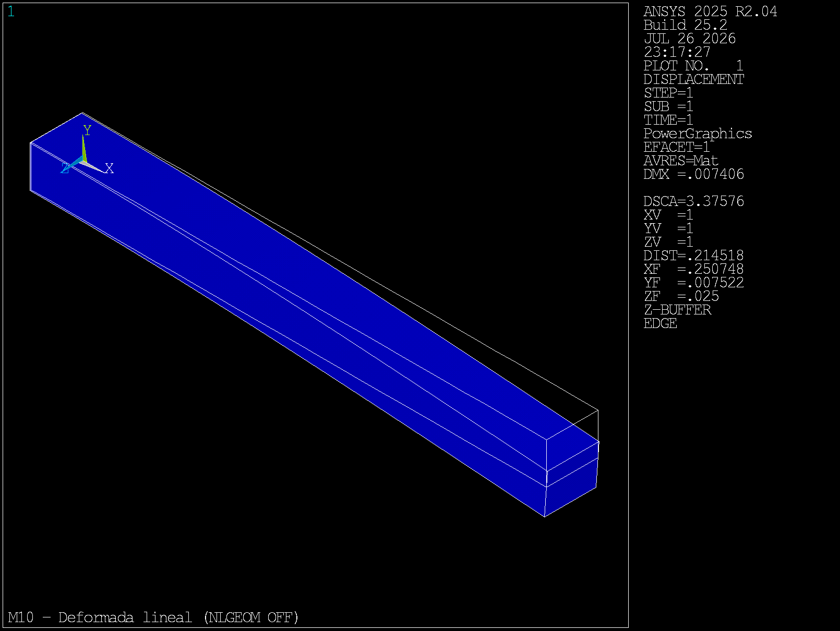Click the date 'JUL 26 2026'
Viewport: 840px width, 631px height.
click(689, 39)
